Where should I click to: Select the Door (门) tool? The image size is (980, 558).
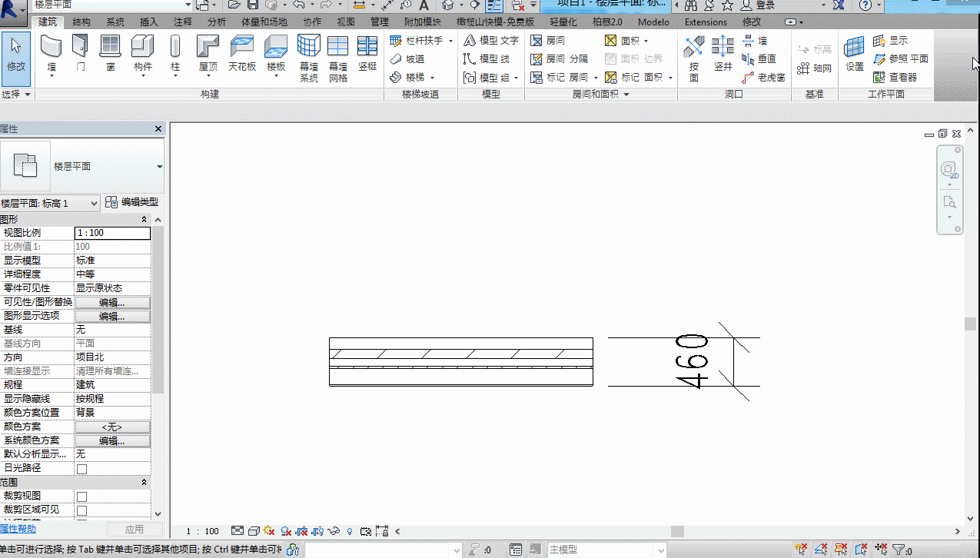pos(81,53)
